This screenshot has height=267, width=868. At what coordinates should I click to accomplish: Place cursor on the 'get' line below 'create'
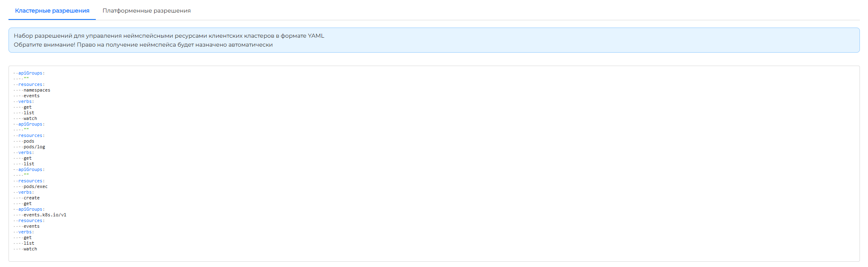tap(28, 203)
